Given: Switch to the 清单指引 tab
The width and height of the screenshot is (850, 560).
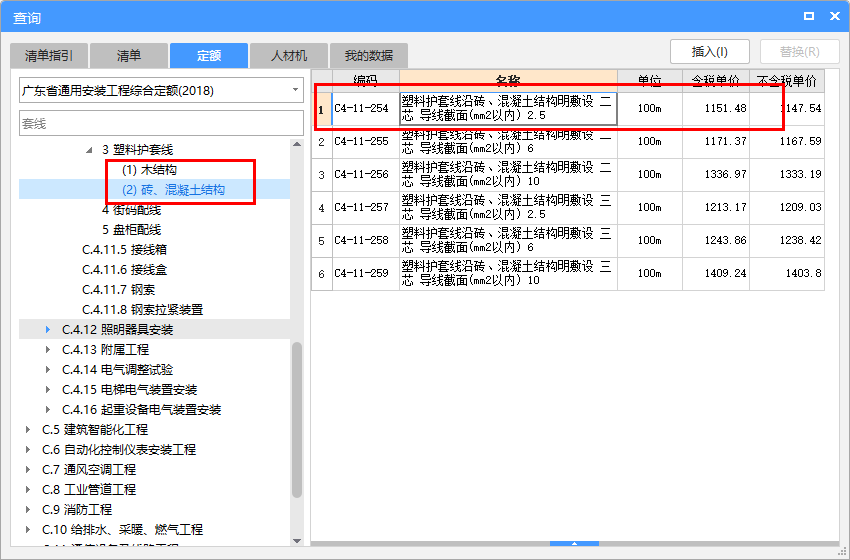Looking at the screenshot, I should (49, 56).
